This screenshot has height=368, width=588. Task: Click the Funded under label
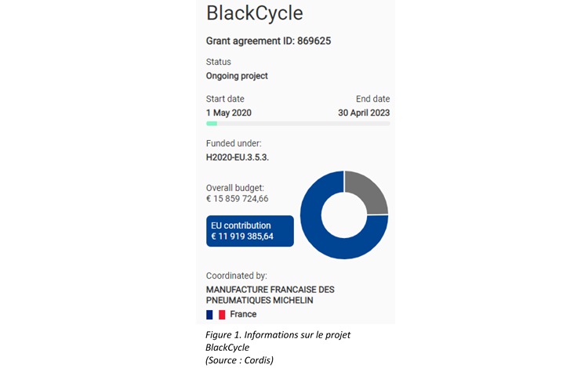coord(234,143)
